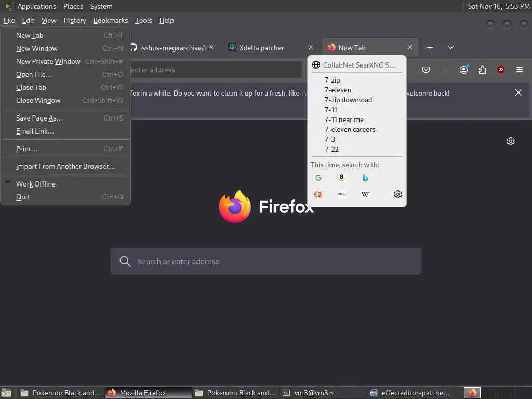Dismiss the refresh Firefox notification bar
The height and width of the screenshot is (399, 532).
(x=518, y=92)
